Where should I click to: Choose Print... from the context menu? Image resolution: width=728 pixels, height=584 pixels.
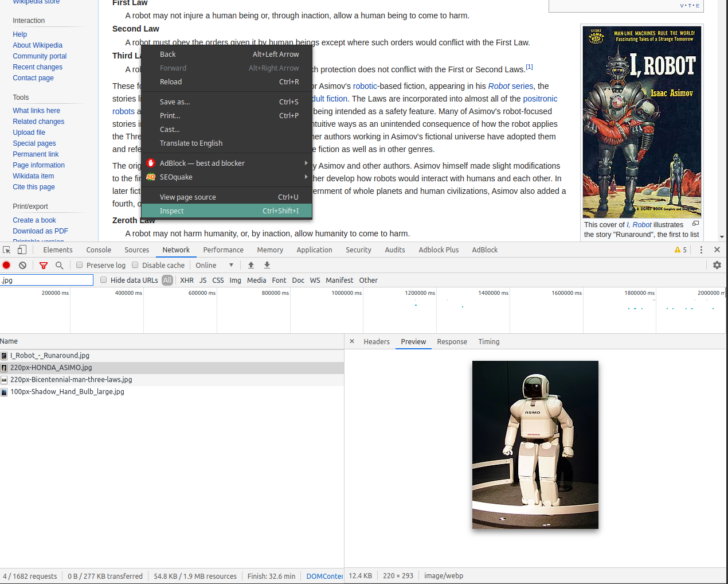[227, 116]
